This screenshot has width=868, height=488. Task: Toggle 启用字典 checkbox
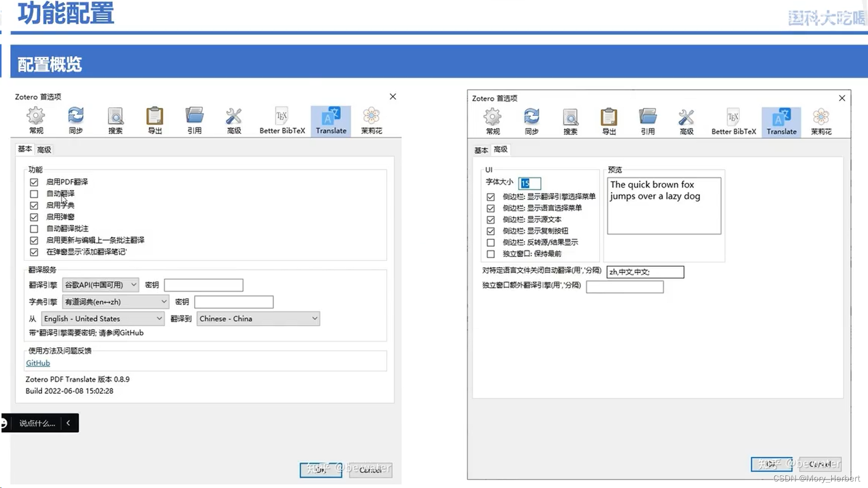point(34,205)
